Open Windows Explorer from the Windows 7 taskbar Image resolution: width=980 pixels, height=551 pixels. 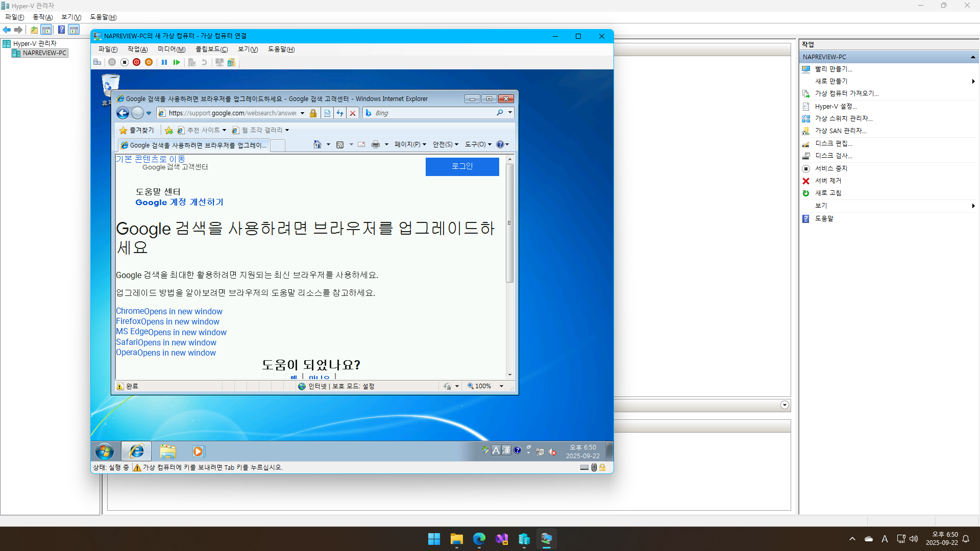[x=168, y=452]
